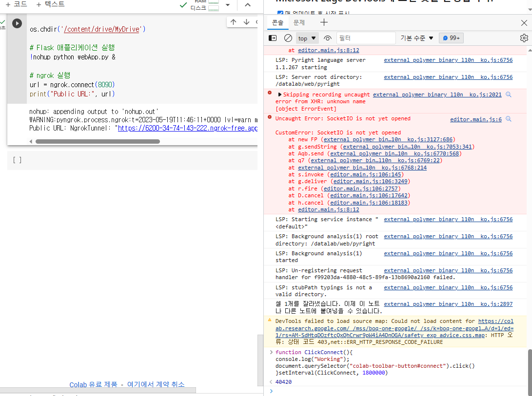Add a new code cell (+ 코드)
The image size is (532, 396).
(16, 4)
